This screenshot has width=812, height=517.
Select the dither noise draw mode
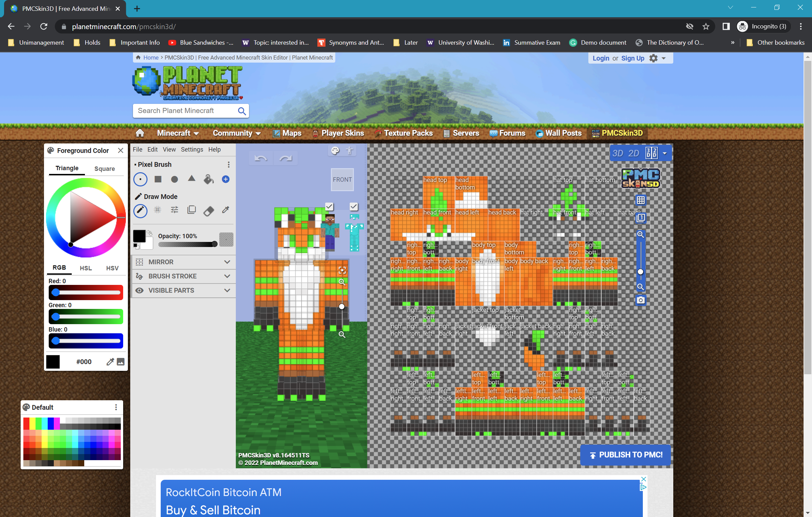click(157, 210)
